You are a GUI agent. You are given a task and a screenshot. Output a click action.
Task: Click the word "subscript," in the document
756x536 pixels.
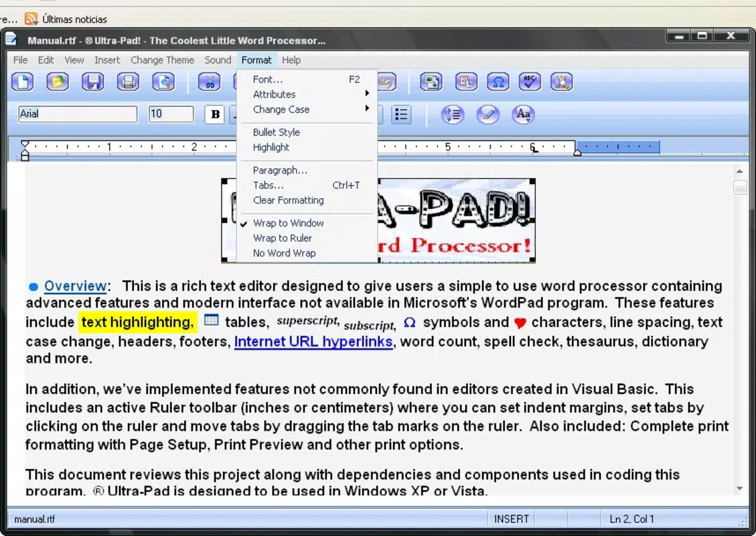[370, 326]
